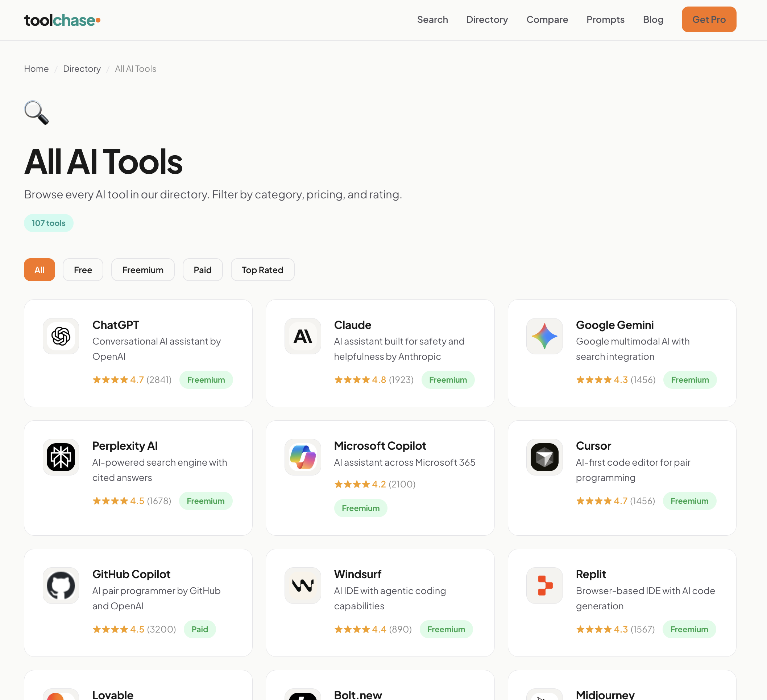Open the Directory menu item

coord(487,20)
